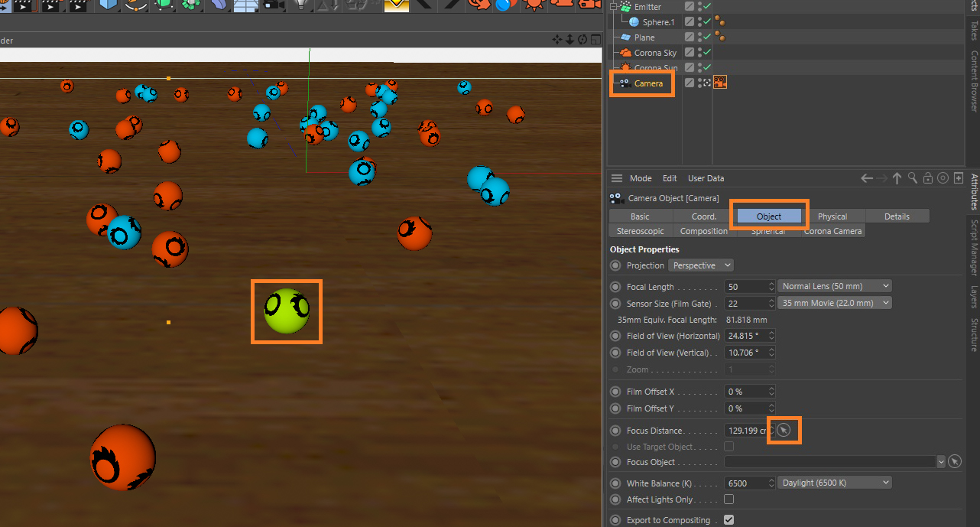980x527 pixels.
Task: Click the green sphere in viewport
Action: click(x=287, y=311)
